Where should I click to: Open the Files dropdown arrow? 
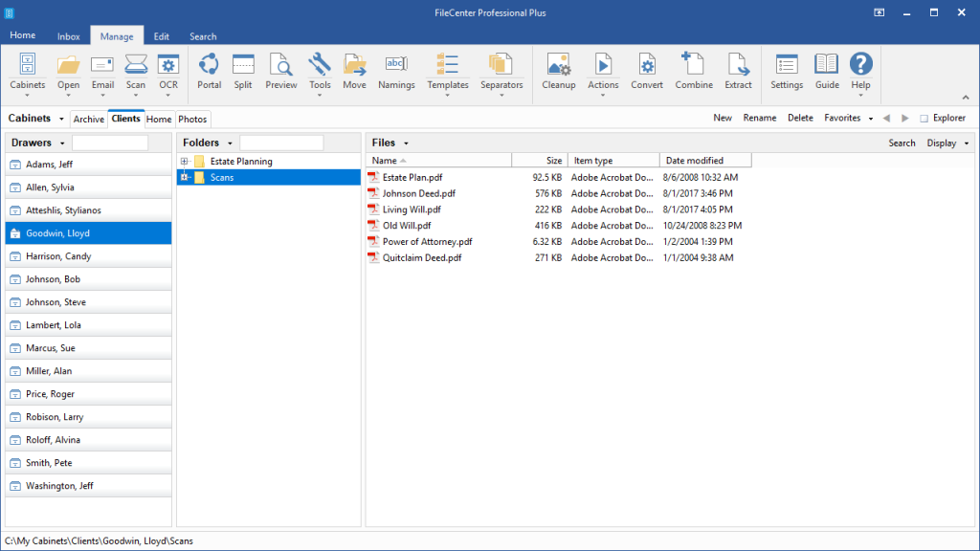[406, 143]
